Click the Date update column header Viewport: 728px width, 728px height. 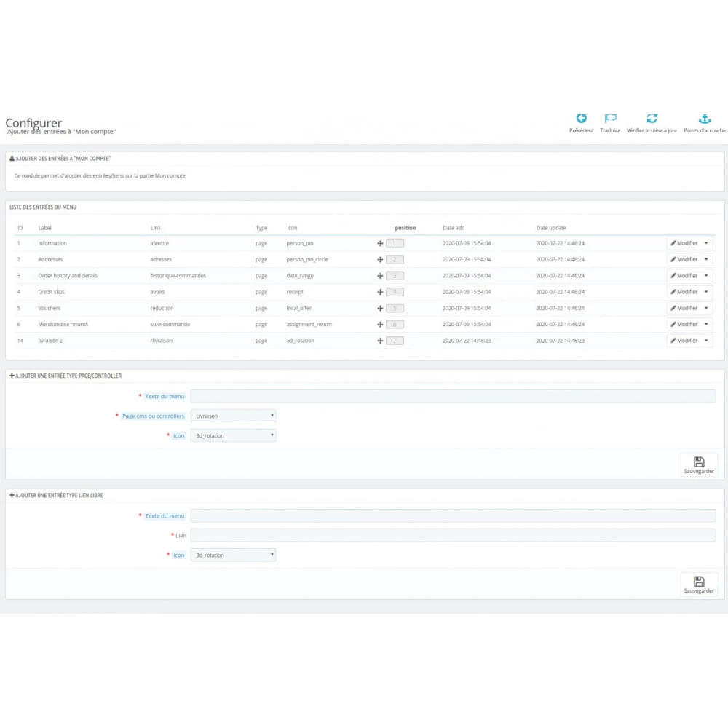551,228
